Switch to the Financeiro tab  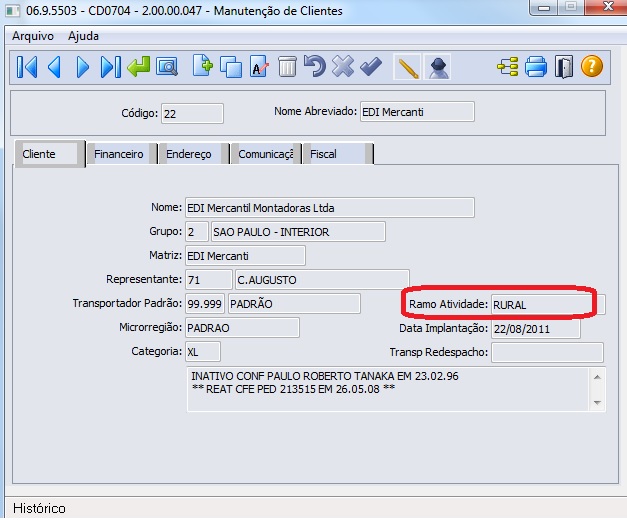point(122,154)
